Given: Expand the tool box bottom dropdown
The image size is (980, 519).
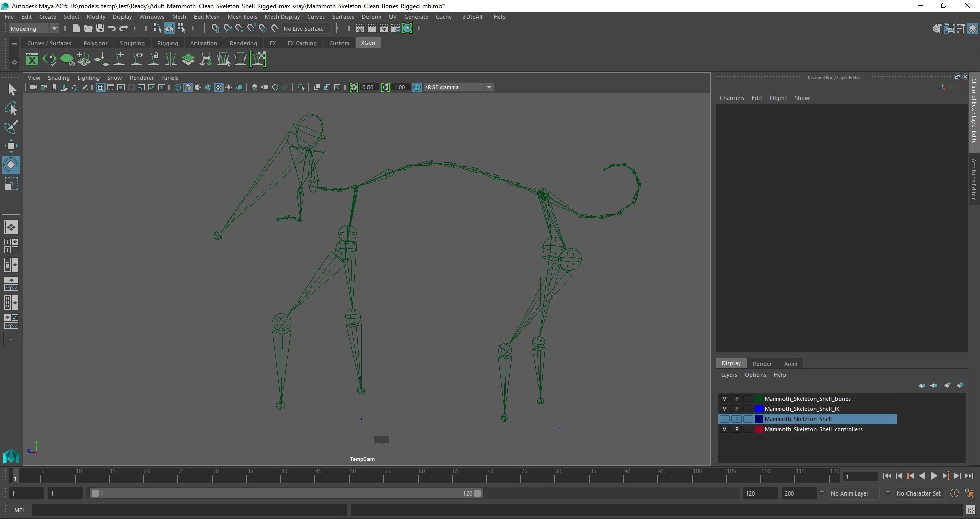Looking at the screenshot, I should pos(11,339).
